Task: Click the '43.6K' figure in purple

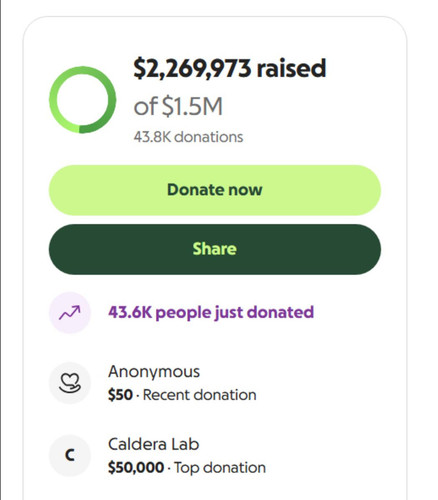Action: [130, 312]
